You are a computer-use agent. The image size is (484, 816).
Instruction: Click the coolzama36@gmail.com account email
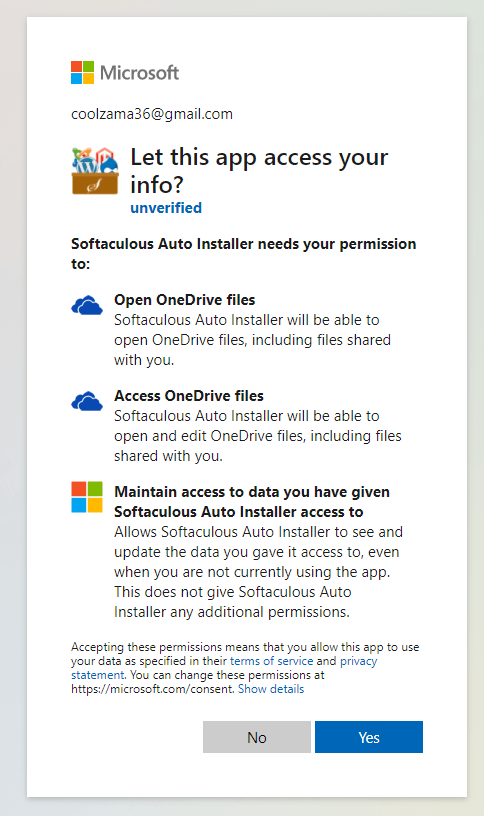click(x=152, y=114)
